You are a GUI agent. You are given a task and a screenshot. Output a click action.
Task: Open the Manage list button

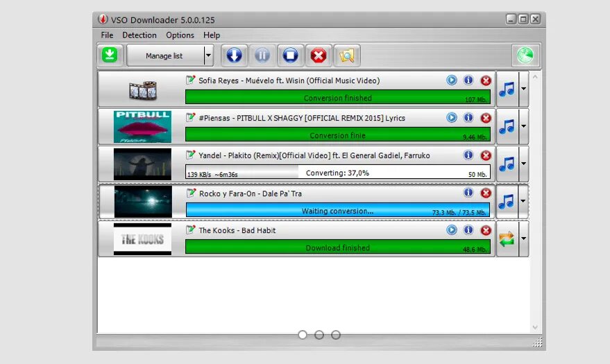(164, 55)
